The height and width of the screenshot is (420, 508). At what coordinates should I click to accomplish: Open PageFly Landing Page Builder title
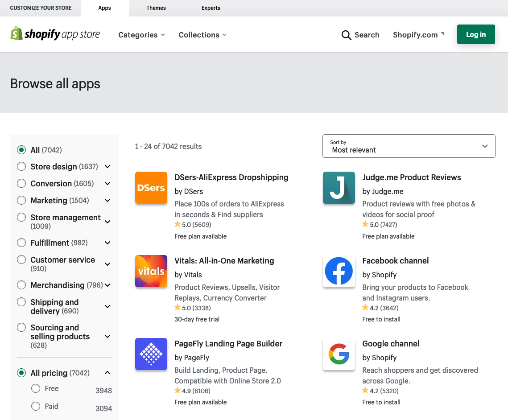(228, 344)
